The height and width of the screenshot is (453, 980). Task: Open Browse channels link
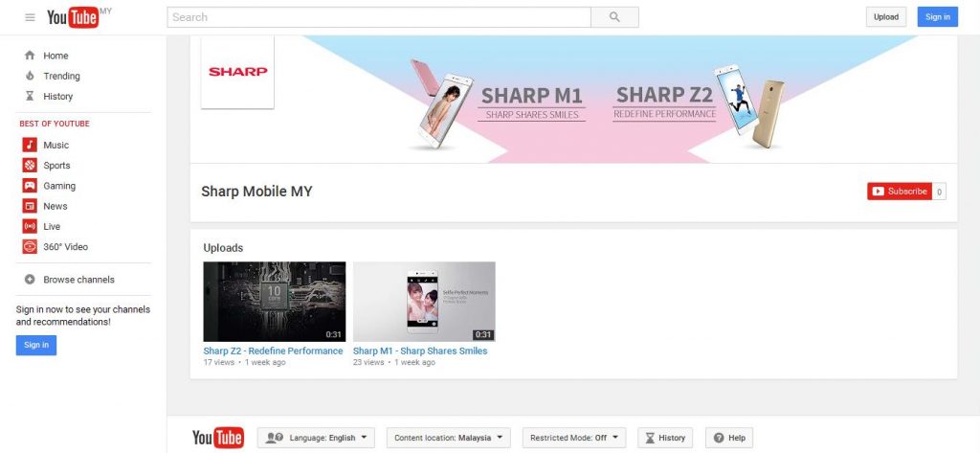[78, 280]
